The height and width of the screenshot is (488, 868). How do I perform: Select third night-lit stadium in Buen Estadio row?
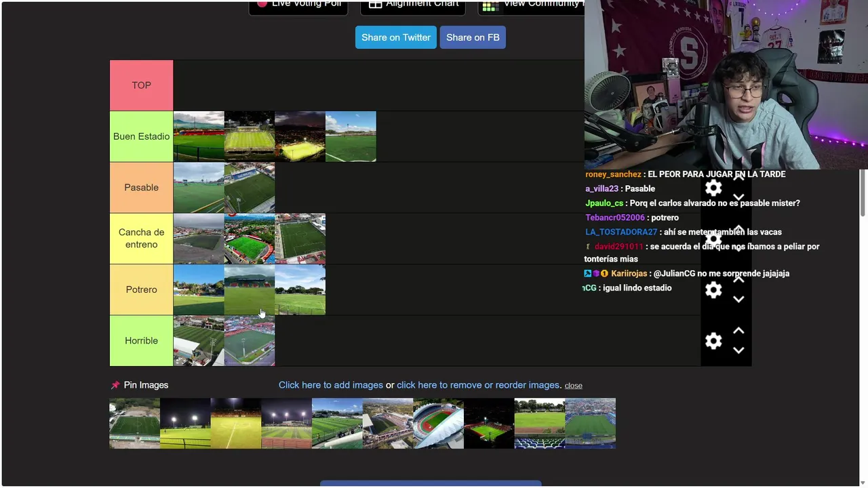[x=300, y=137]
